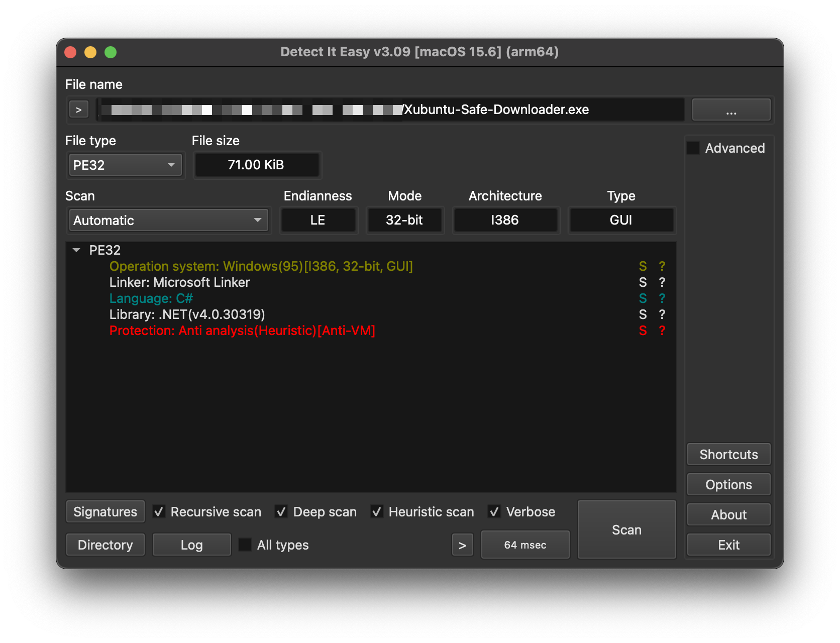Uncheck the Recursive scan checkbox
This screenshot has height=643, width=840.
pyautogui.click(x=159, y=512)
